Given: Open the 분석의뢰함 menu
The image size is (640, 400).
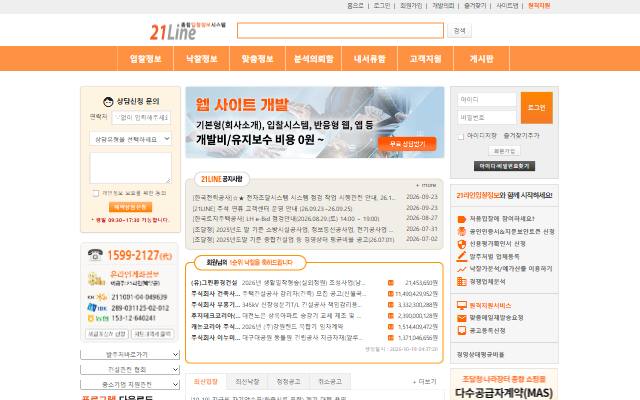Looking at the screenshot, I should coord(313,59).
